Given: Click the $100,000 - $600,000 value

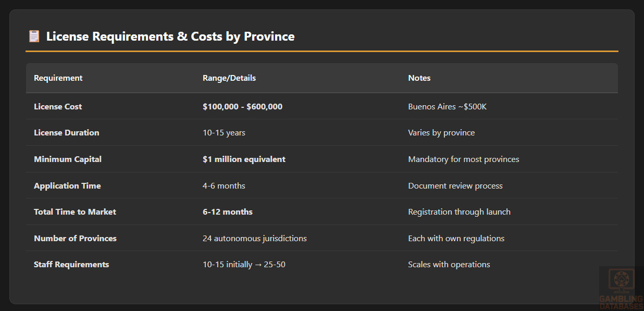Looking at the screenshot, I should click(242, 107).
